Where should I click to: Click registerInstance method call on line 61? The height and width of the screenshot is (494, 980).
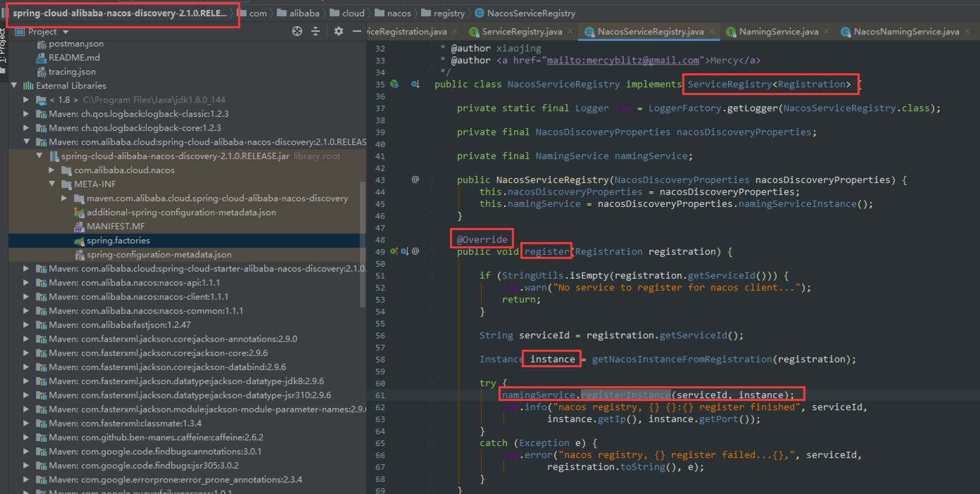click(x=626, y=395)
